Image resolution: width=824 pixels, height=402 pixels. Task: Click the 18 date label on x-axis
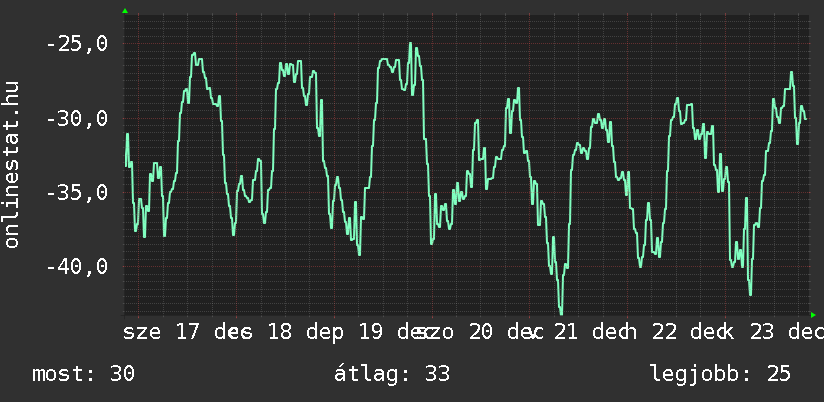pos(279,332)
